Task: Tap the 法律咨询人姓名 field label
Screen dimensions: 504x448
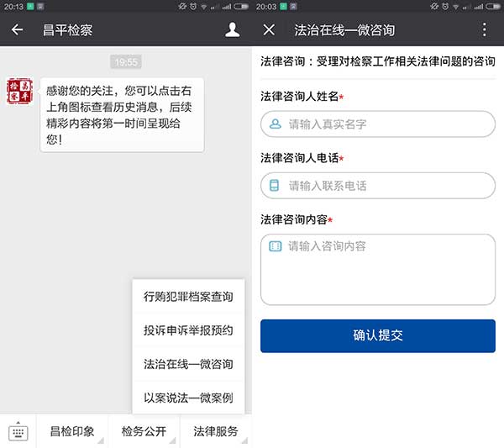Action: (299, 96)
